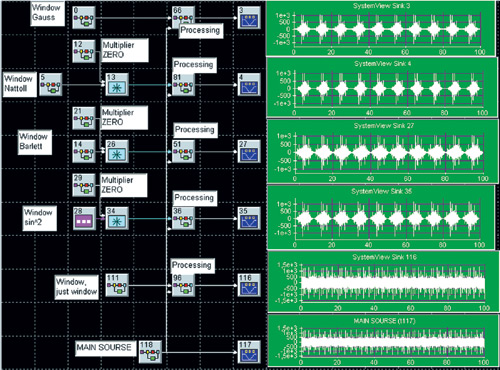Screen dimensions: 500x370
Task: Open sink token 3
Action: point(249,17)
